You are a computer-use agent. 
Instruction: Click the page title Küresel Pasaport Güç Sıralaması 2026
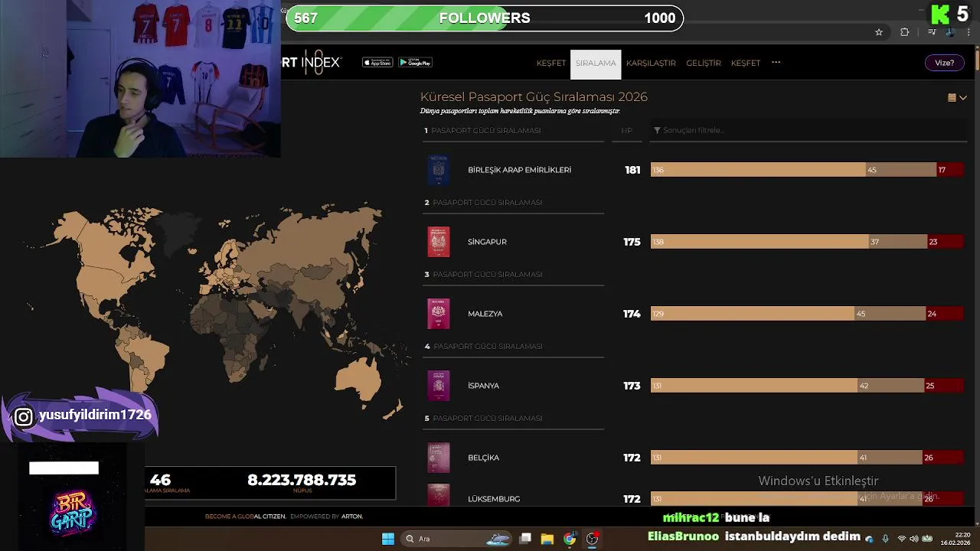pyautogui.click(x=534, y=96)
